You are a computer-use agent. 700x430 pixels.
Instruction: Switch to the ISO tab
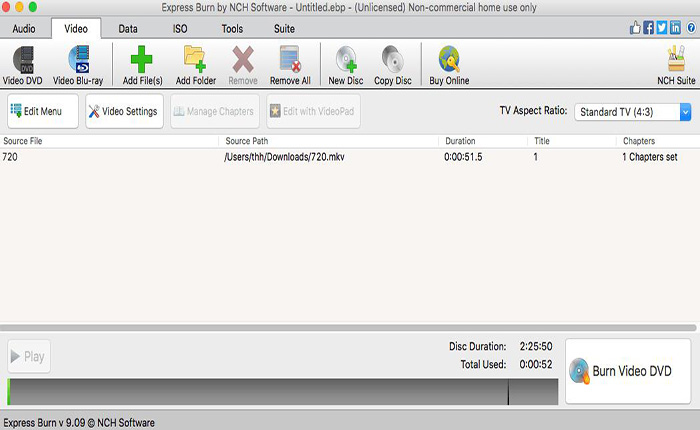(x=180, y=29)
